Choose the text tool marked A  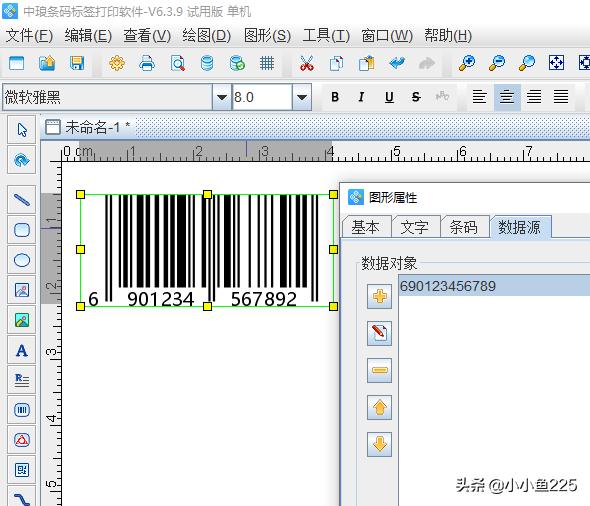point(22,350)
